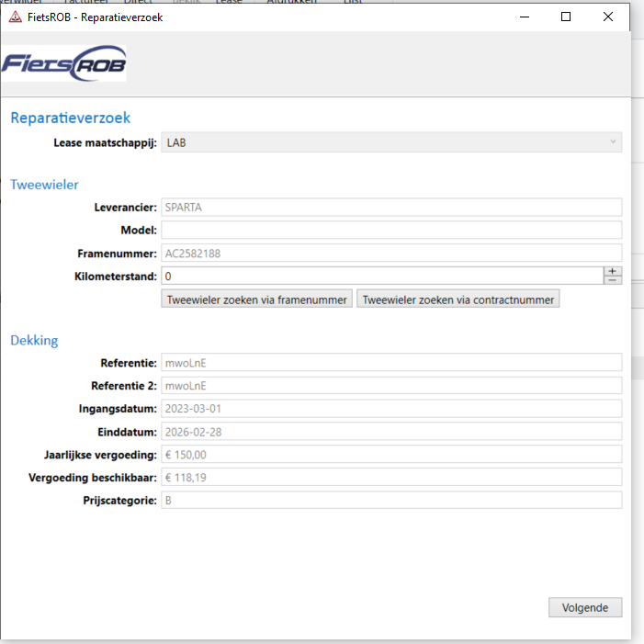The width and height of the screenshot is (644, 644).
Task: Go to next step with Volgende
Action: [x=585, y=607]
